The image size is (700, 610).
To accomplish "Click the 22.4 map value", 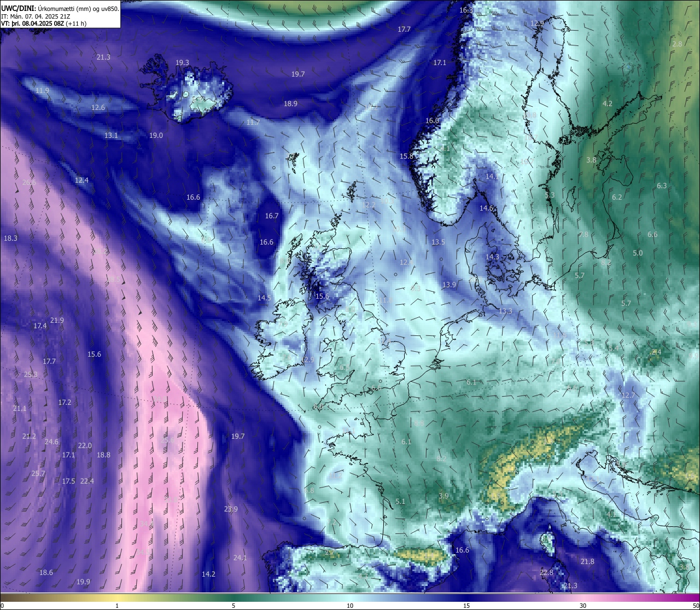I will (x=87, y=481).
